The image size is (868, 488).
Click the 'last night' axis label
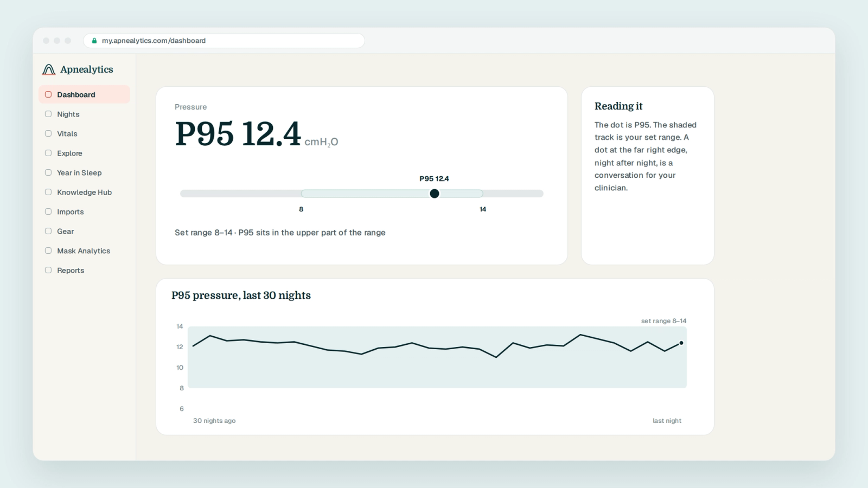667,421
